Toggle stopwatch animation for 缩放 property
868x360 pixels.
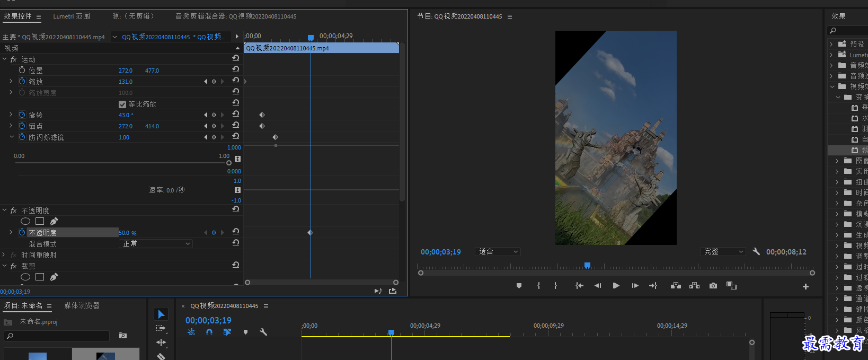pyautogui.click(x=22, y=81)
